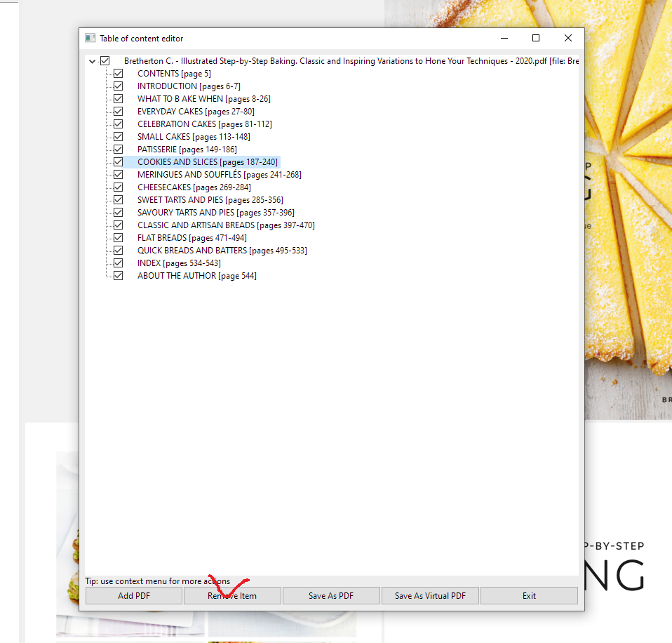Select the CLASSIC AND ARTISAN BREADS entry

[x=210, y=225]
